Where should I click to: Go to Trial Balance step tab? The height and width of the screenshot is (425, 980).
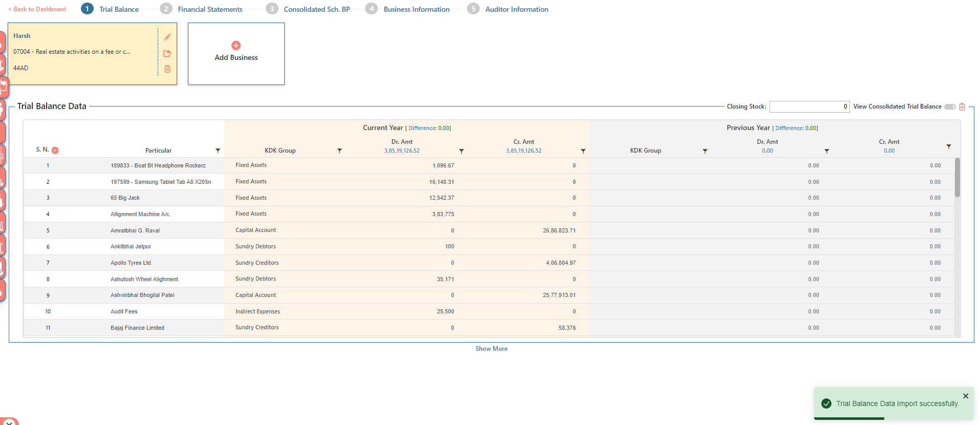[x=110, y=9]
